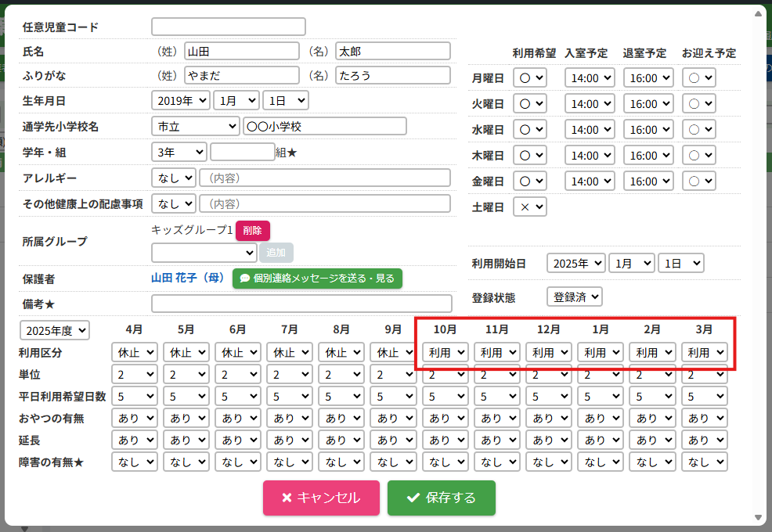Open 学年 3年 grade dropdown
This screenshot has height=532, width=772.
tap(179, 152)
